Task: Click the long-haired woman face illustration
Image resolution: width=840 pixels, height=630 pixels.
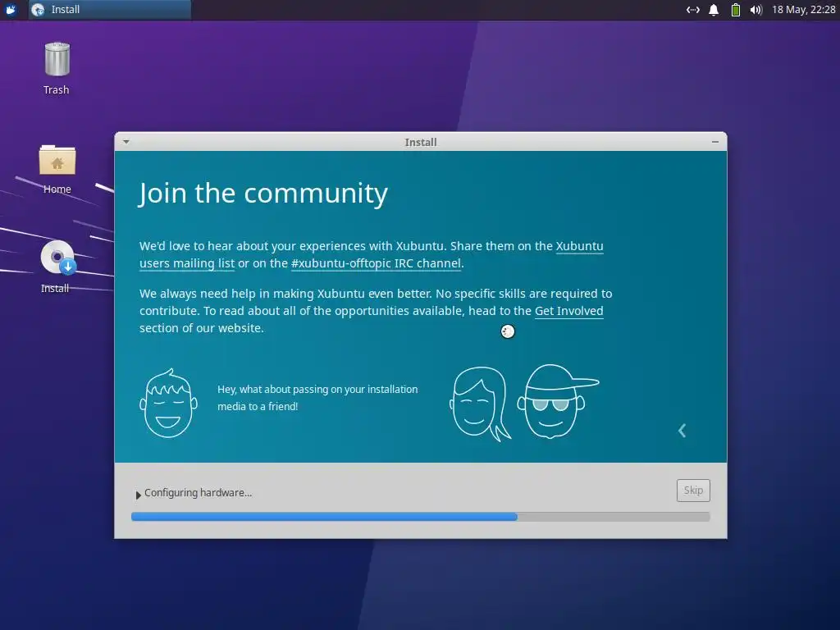Action: pos(479,404)
